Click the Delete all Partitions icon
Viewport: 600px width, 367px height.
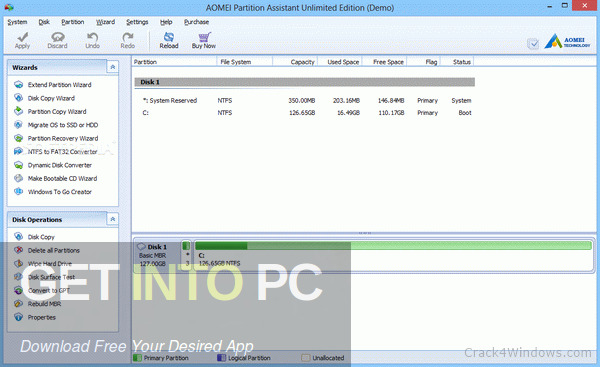point(18,250)
